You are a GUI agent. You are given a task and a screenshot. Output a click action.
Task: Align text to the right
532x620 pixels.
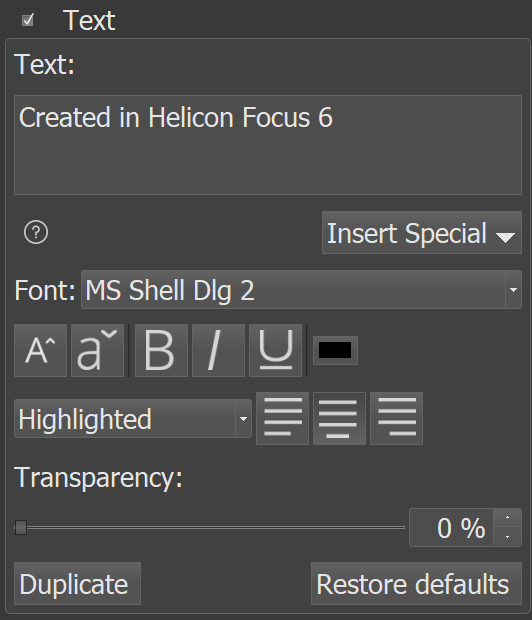pos(396,419)
